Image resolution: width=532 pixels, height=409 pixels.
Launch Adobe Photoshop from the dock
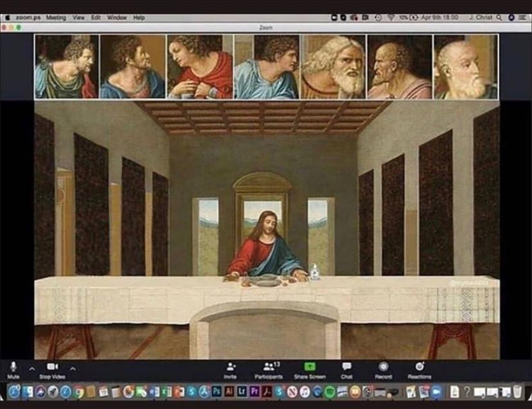coord(217,392)
